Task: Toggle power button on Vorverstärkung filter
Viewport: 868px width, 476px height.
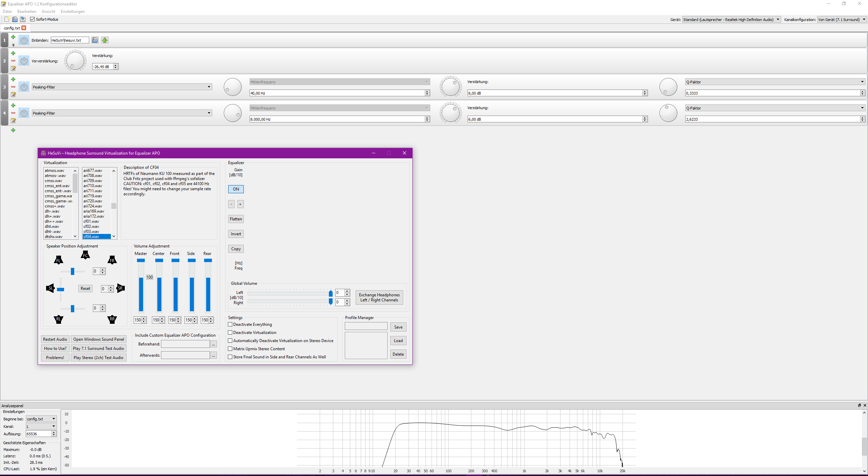Action: [24, 61]
